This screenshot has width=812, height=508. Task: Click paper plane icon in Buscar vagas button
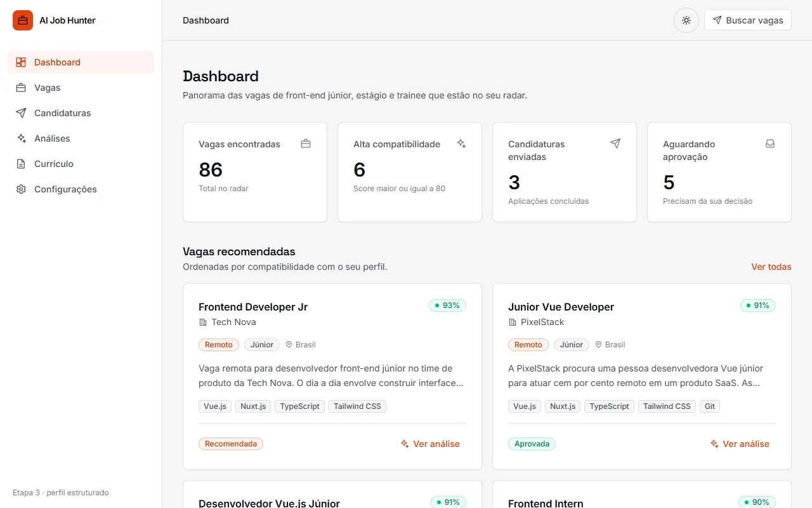717,20
